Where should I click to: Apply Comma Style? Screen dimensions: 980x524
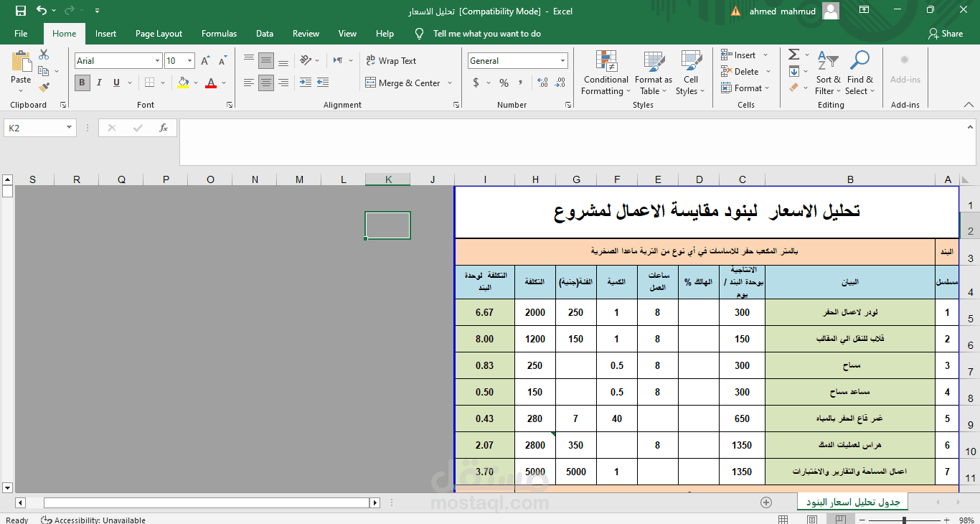[521, 83]
